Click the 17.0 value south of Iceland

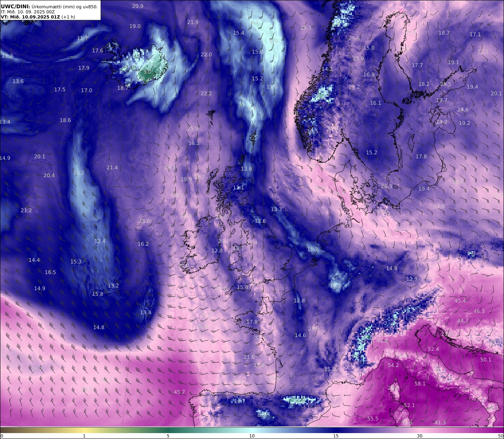point(87,90)
